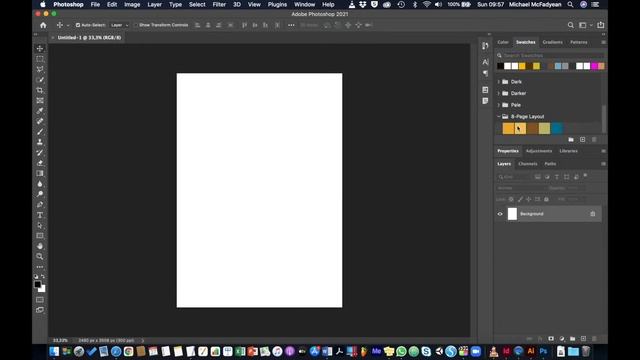Select the Move tool in the toolbox
Image resolution: width=640 pixels, height=360 pixels.
coord(40,49)
